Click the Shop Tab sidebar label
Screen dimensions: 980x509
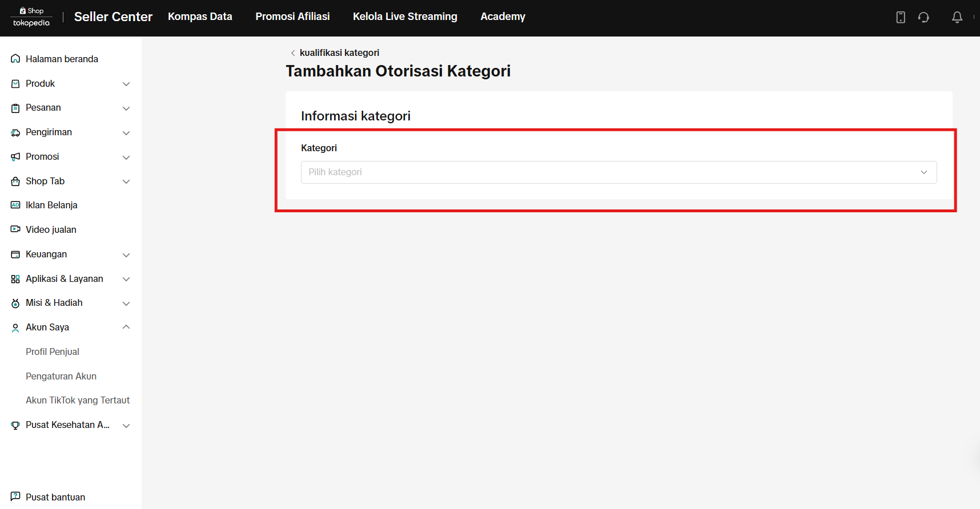point(45,181)
